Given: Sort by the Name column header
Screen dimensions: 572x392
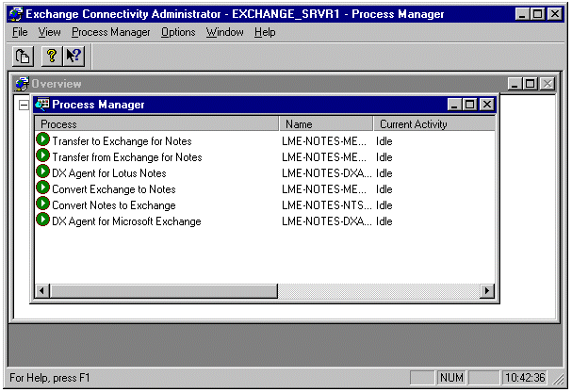Looking at the screenshot, I should [326, 124].
